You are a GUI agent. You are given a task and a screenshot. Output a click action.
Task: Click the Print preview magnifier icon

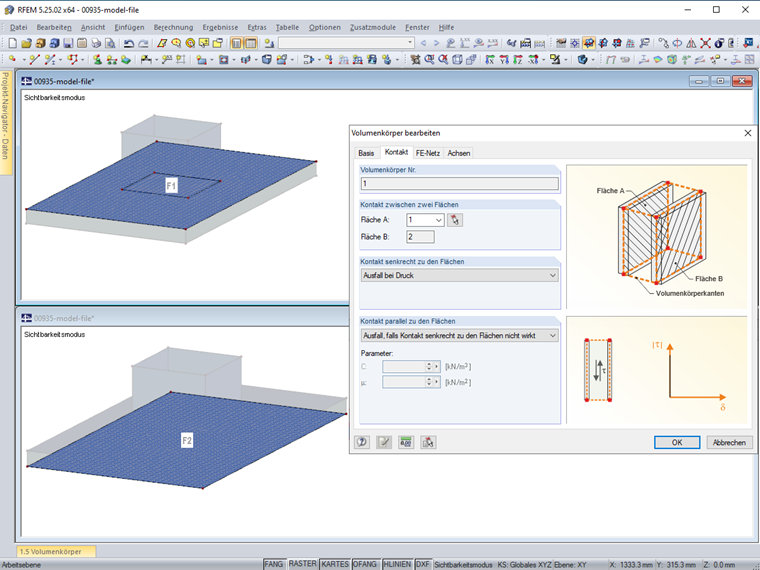110,44
